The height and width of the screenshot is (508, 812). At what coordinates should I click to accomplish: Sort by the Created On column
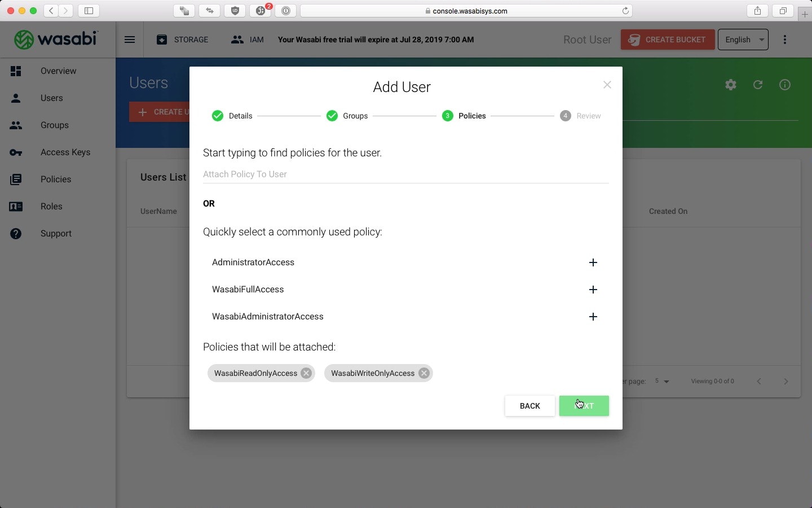pyautogui.click(x=668, y=211)
